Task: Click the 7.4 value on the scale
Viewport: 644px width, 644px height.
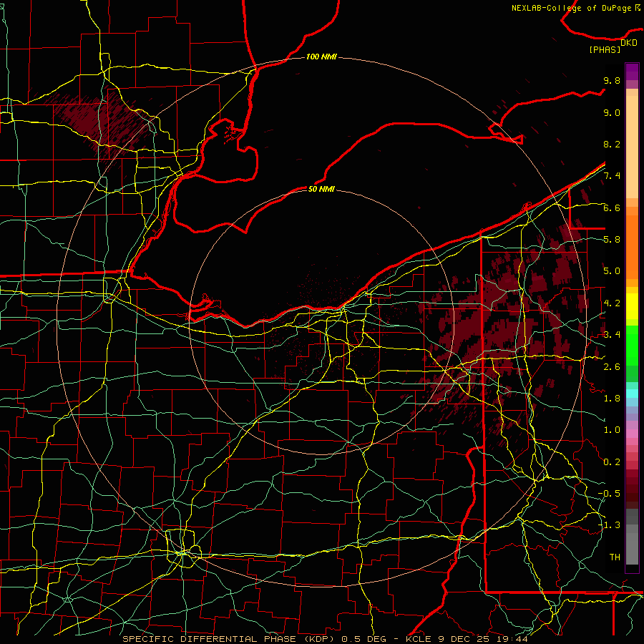Action: click(612, 176)
